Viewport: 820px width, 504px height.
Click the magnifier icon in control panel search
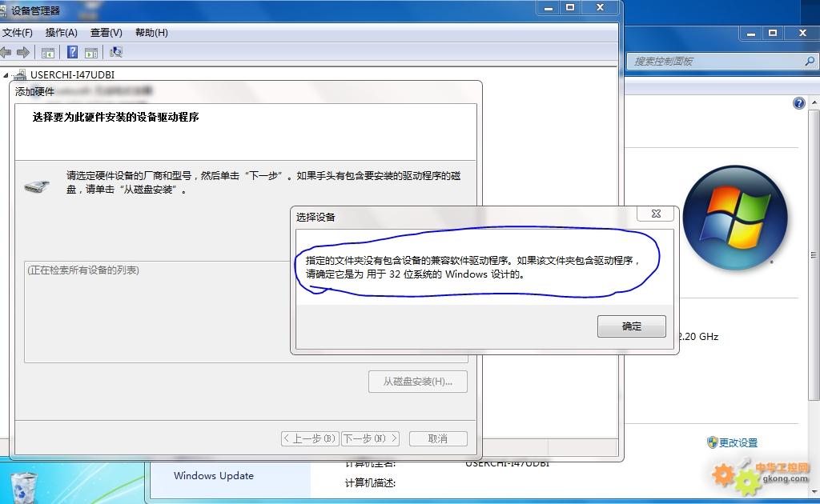tap(810, 61)
